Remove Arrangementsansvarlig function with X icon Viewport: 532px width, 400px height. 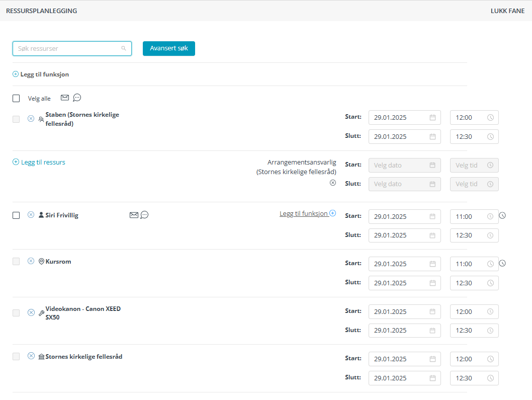pyautogui.click(x=332, y=183)
